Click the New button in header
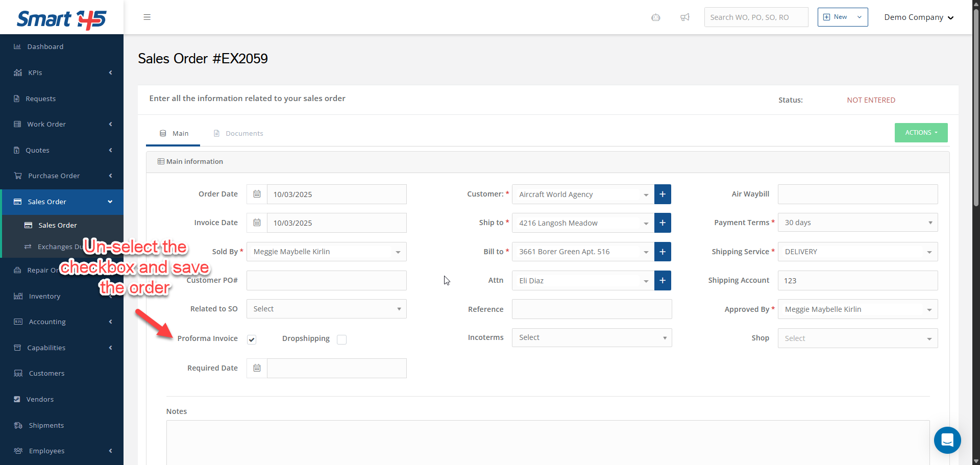Viewport: 980px width, 465px height. [x=842, y=17]
